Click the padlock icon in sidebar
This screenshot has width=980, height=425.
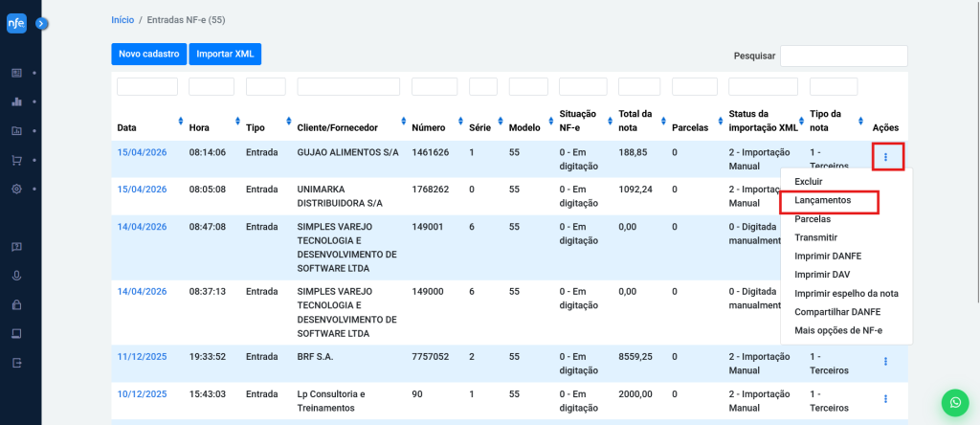click(x=16, y=305)
